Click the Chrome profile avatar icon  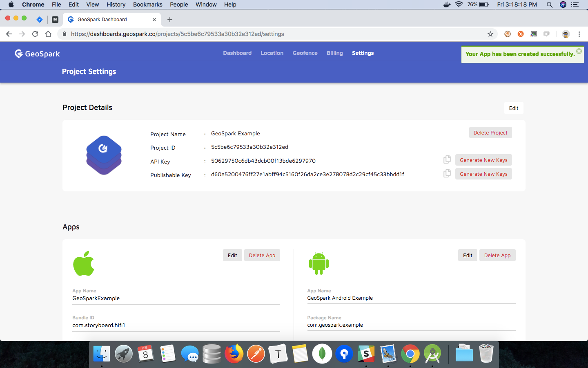tap(566, 34)
